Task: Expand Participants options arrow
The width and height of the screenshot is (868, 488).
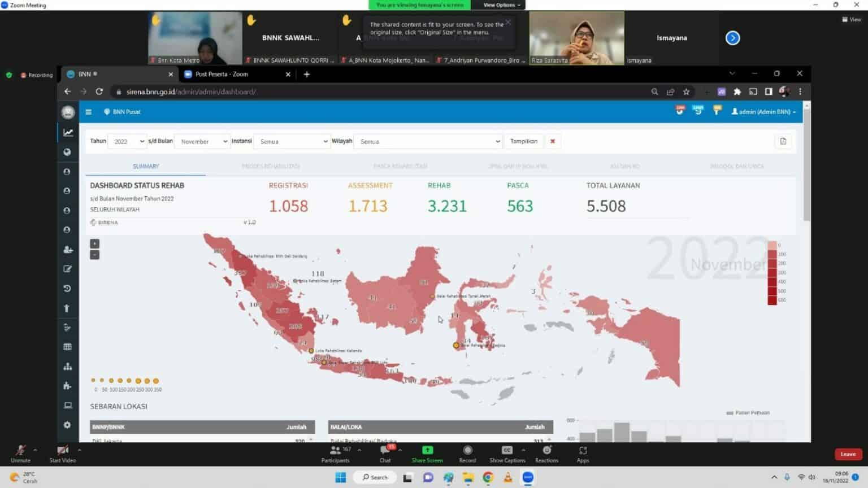Action: point(359,450)
